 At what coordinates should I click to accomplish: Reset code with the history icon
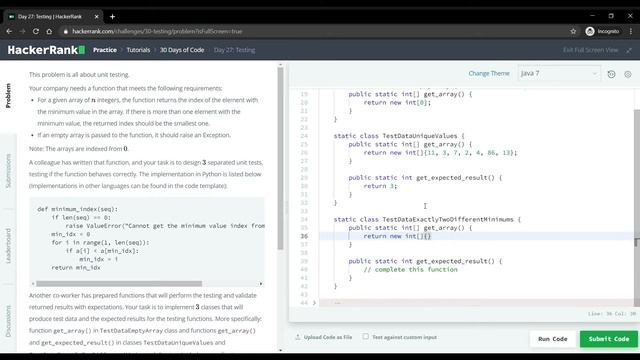coord(611,74)
